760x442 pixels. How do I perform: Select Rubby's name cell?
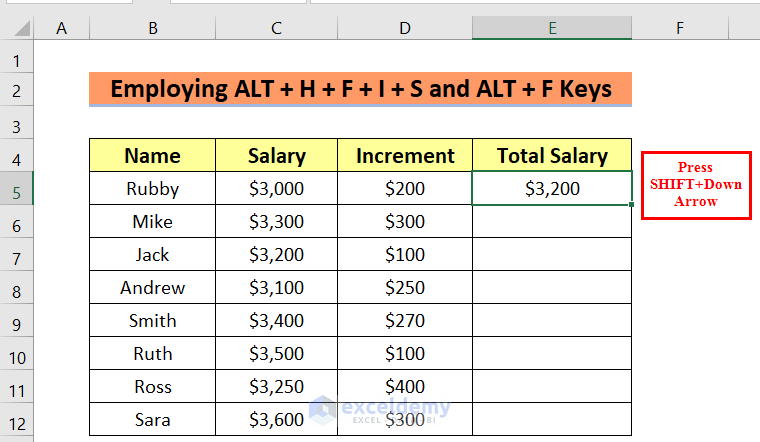[153, 188]
